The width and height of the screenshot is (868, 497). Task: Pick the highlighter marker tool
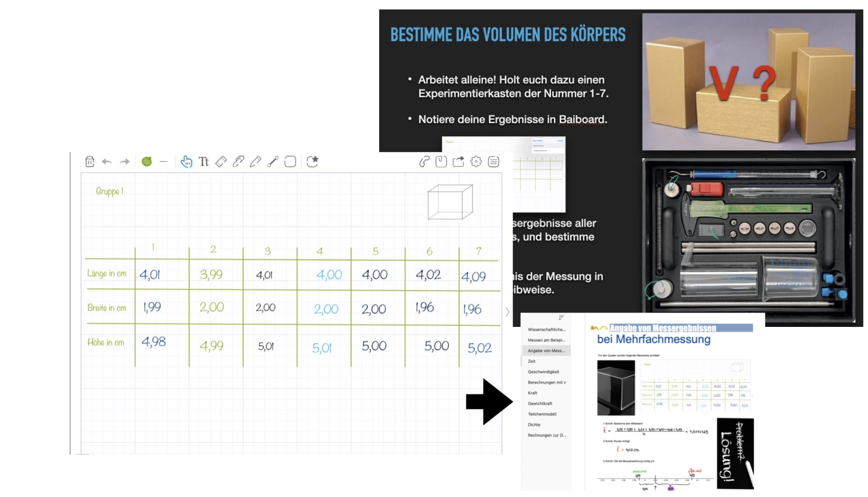pos(238,161)
